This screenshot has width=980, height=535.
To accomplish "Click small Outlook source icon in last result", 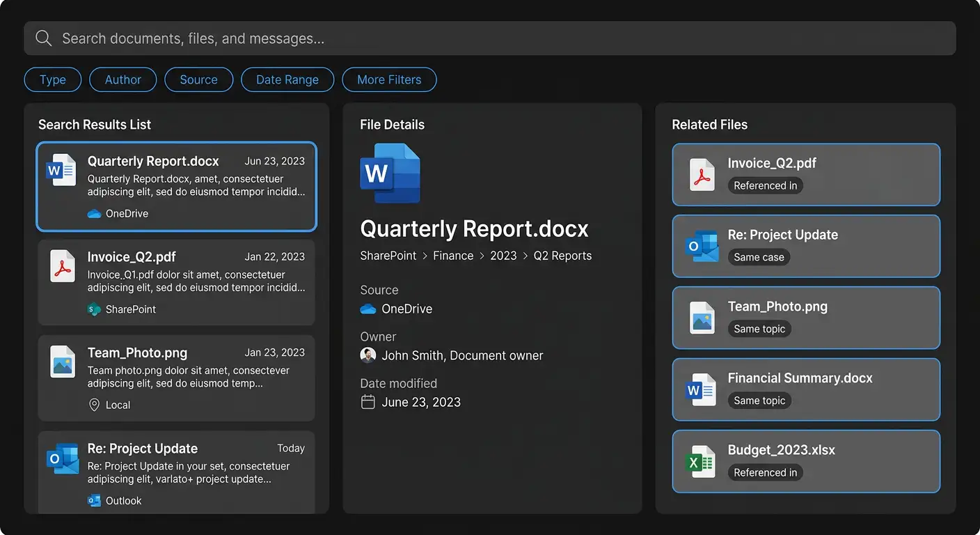I will pyautogui.click(x=94, y=501).
